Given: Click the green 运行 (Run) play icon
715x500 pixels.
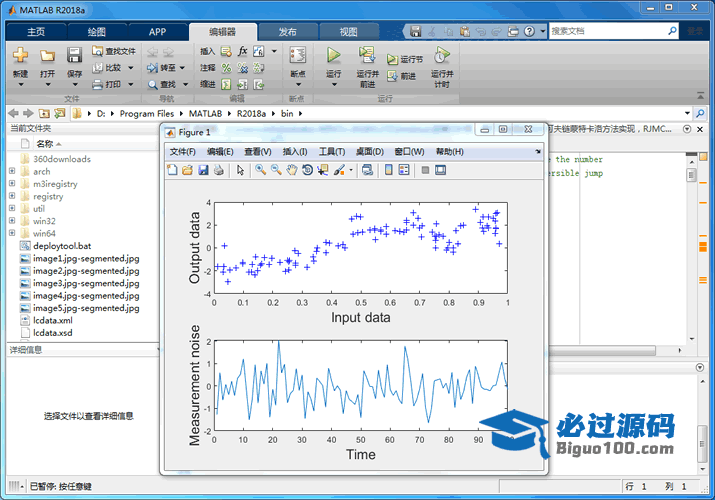Looking at the screenshot, I should point(333,55).
